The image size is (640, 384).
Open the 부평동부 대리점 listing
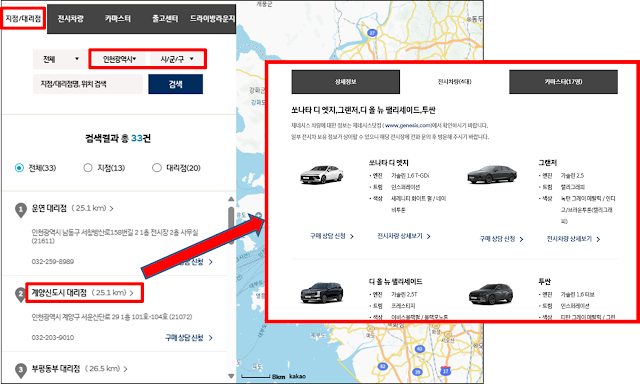(x=56, y=368)
